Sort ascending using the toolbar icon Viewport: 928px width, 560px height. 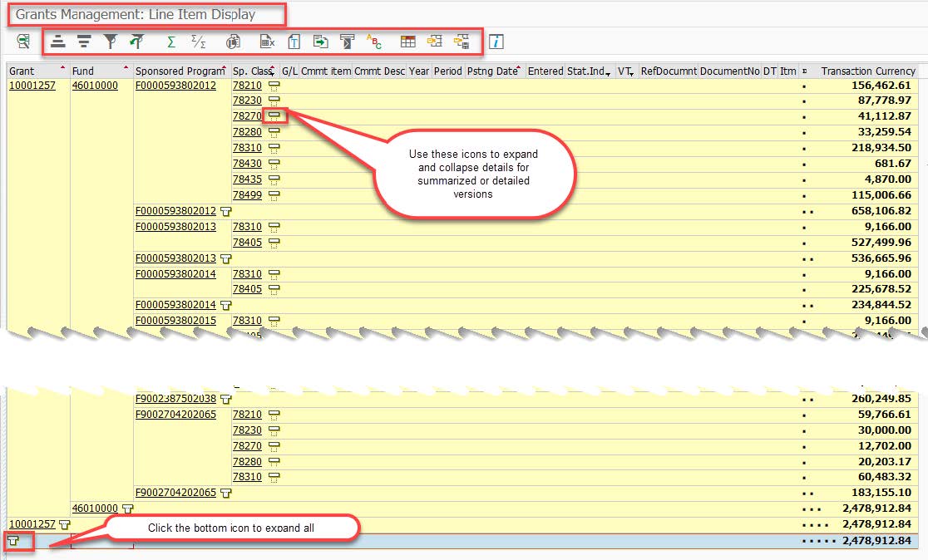click(x=58, y=42)
